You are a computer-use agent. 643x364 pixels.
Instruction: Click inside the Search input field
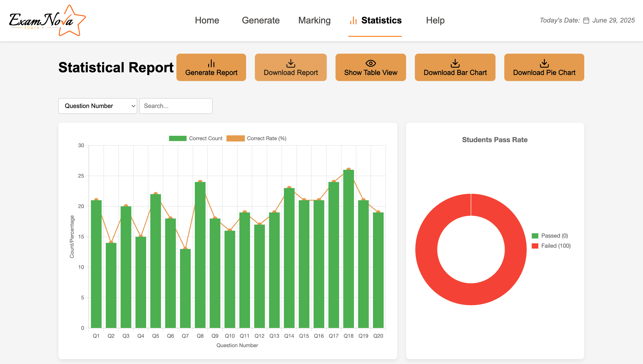[176, 106]
